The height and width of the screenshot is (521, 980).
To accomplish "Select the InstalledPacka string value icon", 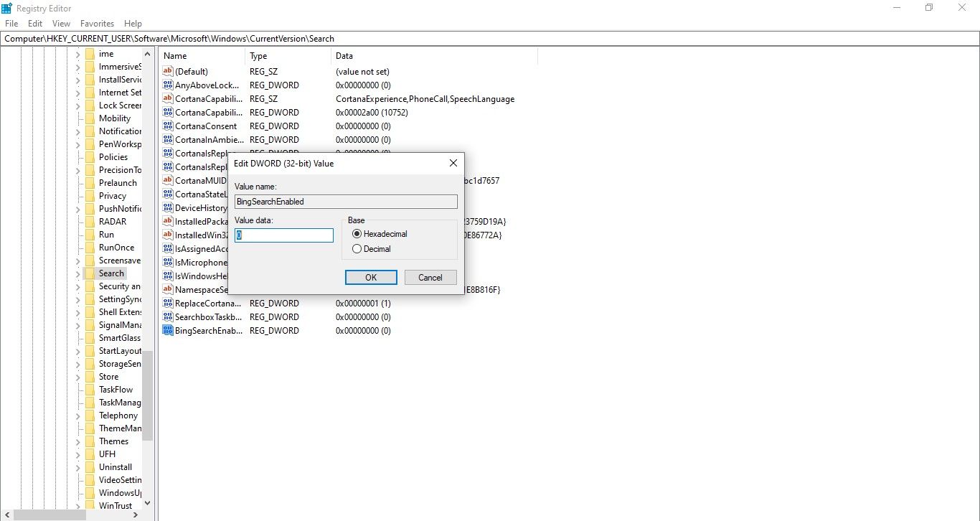I will pos(168,222).
